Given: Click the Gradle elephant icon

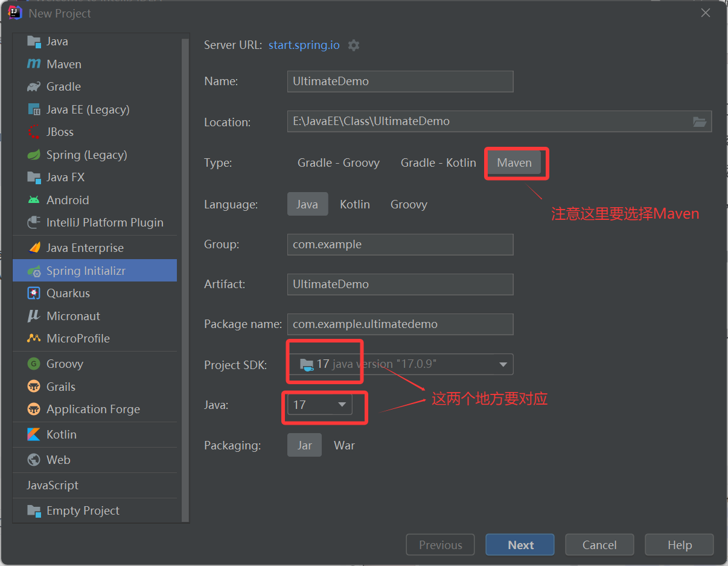Looking at the screenshot, I should tap(34, 86).
